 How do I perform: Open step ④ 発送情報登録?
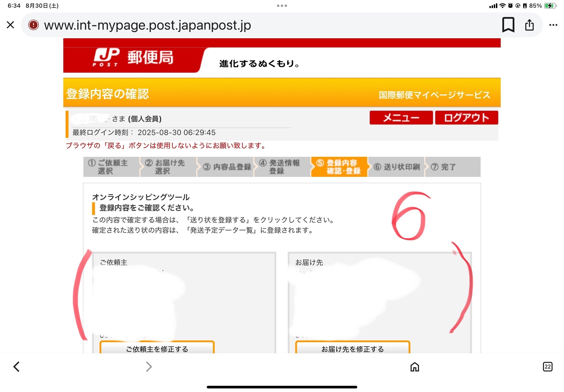(x=281, y=167)
